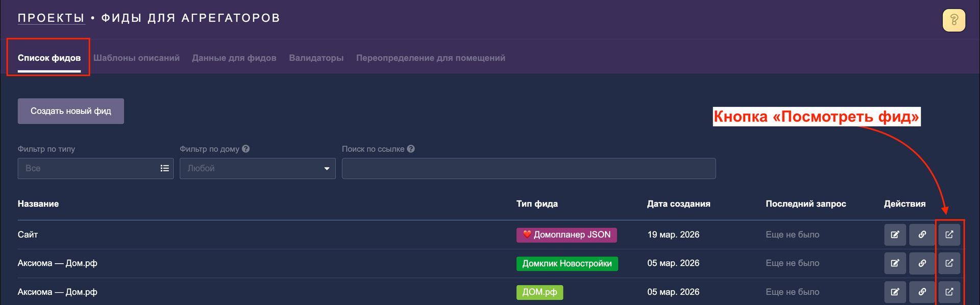Edit the Домклик Новостройки feed
This screenshot has height=305, width=980.
(895, 264)
